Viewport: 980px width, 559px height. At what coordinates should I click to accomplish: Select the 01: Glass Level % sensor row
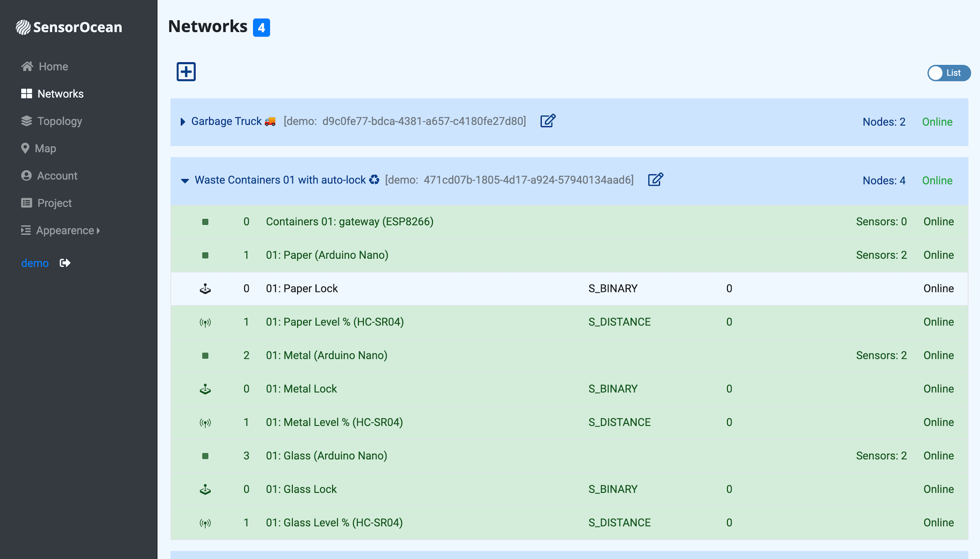334,522
